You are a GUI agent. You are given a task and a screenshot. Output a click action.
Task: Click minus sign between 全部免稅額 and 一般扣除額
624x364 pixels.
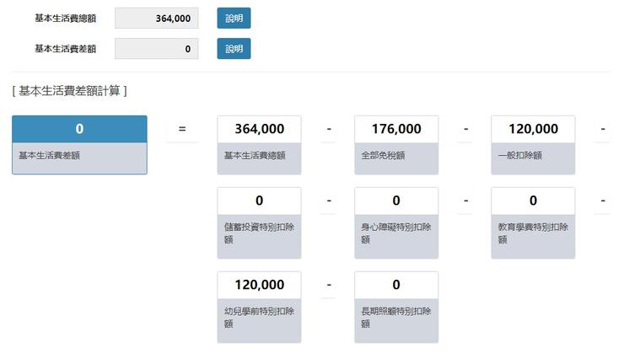point(465,129)
